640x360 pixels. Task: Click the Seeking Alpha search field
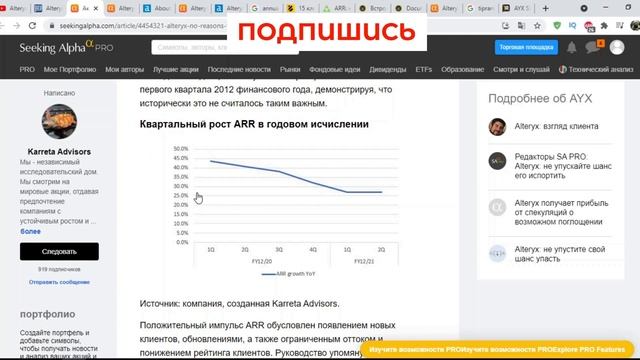(x=224, y=47)
